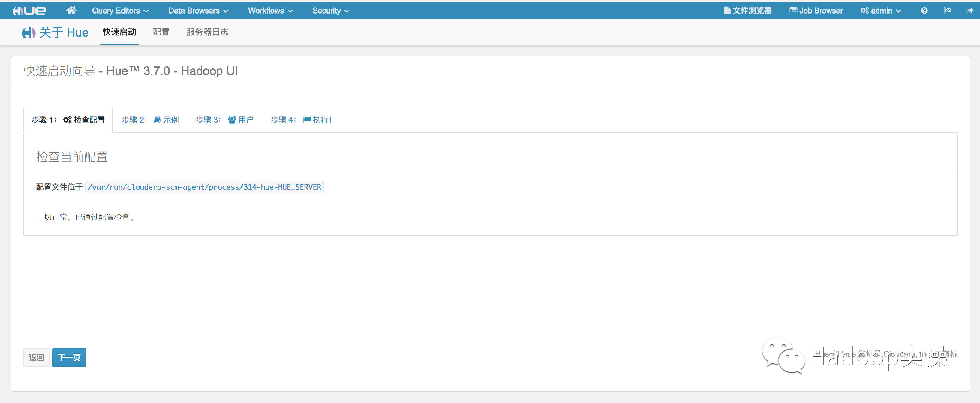Click the 返回 back button

pyautogui.click(x=37, y=357)
